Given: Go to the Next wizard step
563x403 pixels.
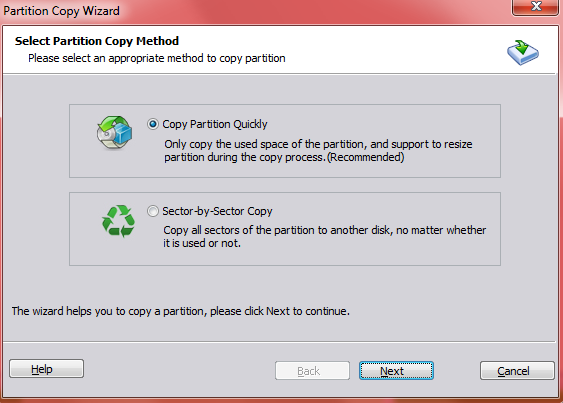Looking at the screenshot, I should (396, 371).
